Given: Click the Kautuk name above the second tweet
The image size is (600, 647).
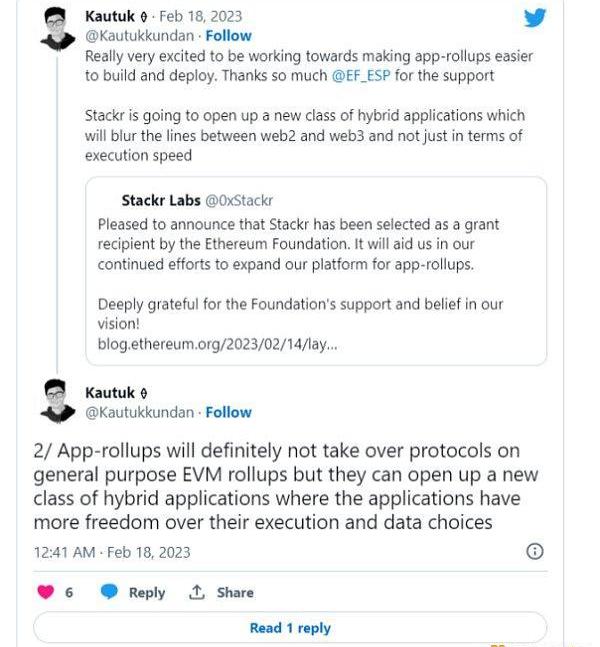Looking at the screenshot, I should click(110, 393).
